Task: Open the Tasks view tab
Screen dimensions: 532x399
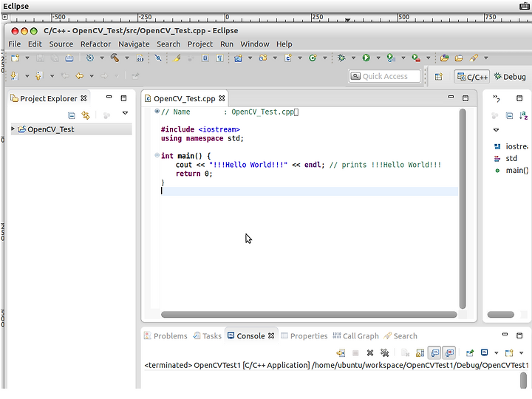Action: pos(207,336)
